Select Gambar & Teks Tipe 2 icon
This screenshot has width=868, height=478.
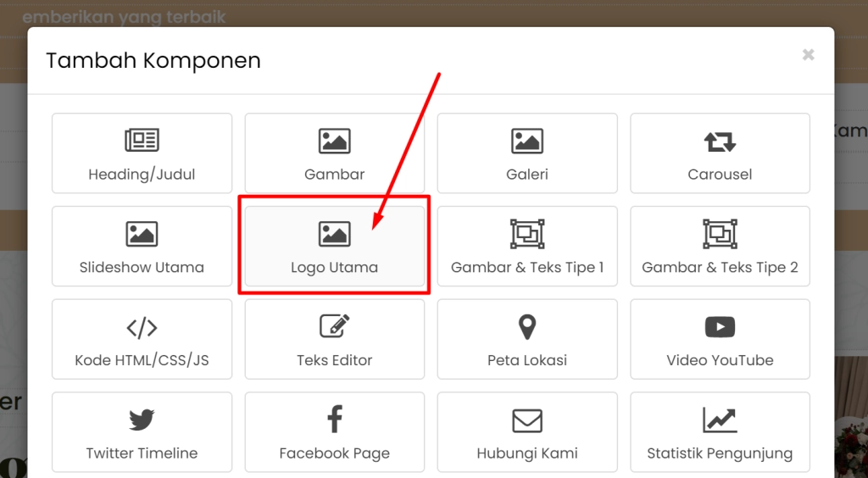(x=720, y=234)
